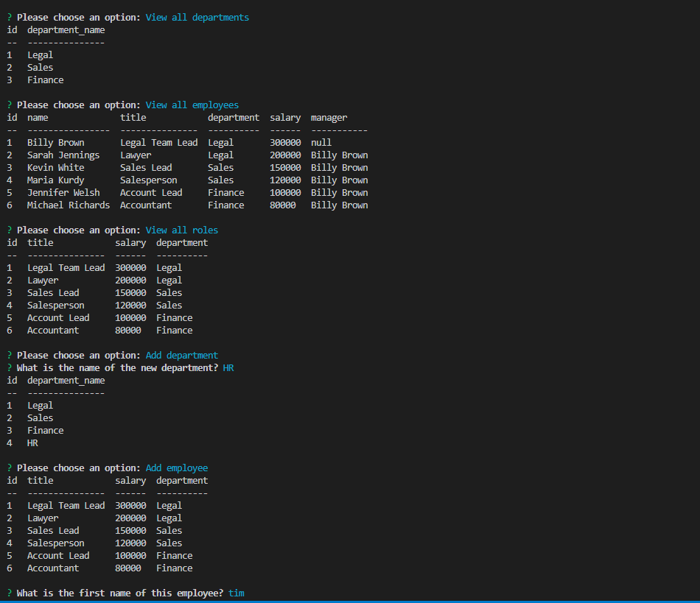Screen dimensions: 700x603
Task: Click "Legal" department in Billy Brown's employee row
Action: (220, 143)
